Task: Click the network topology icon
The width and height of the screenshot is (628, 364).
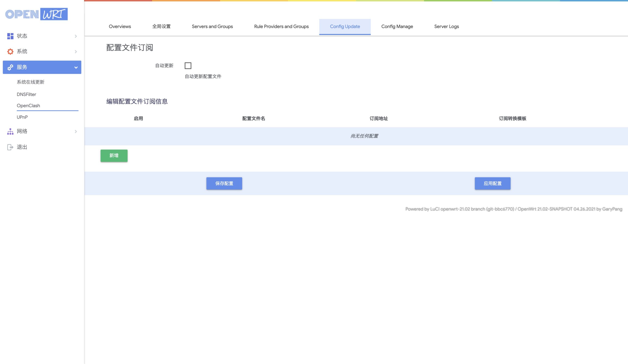Action: click(10, 131)
